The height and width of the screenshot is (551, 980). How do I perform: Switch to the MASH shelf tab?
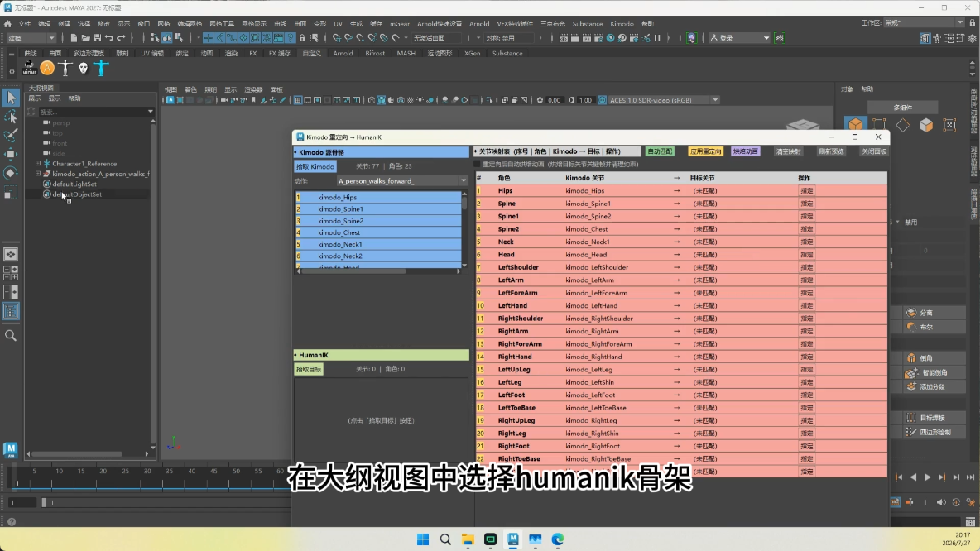coord(406,54)
